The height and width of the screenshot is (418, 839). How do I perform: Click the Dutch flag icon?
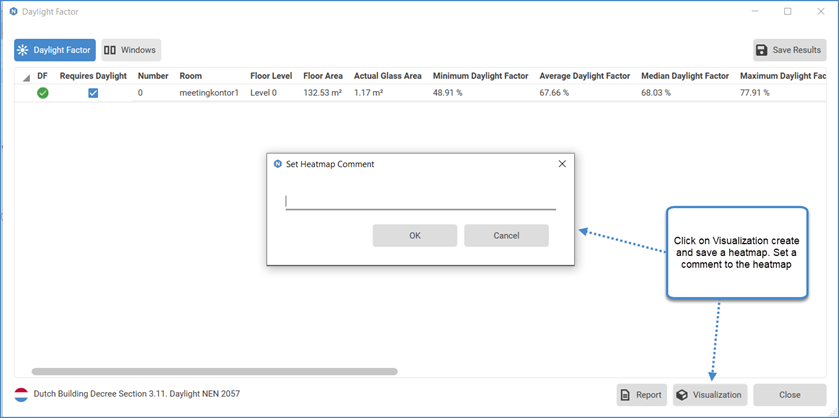pos(21,394)
